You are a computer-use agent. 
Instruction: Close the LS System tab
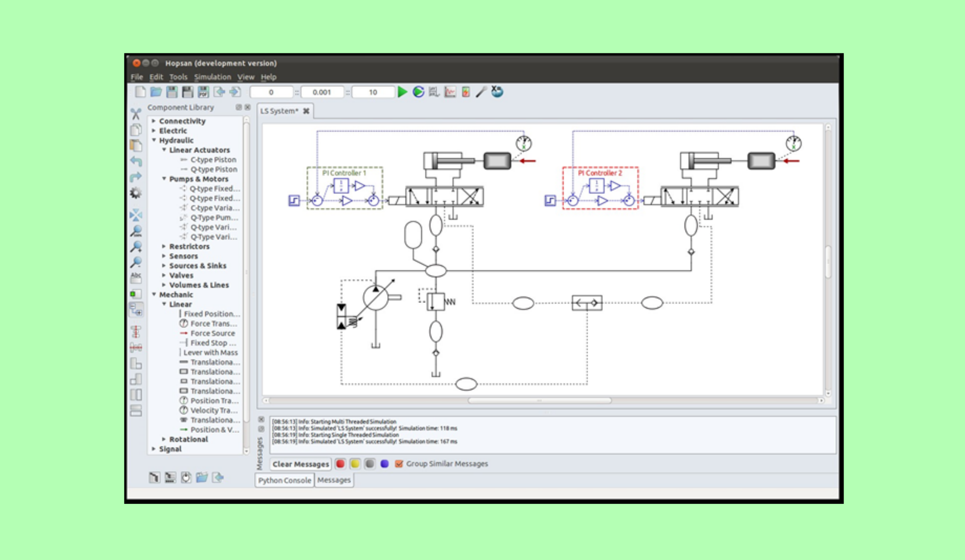(x=306, y=111)
